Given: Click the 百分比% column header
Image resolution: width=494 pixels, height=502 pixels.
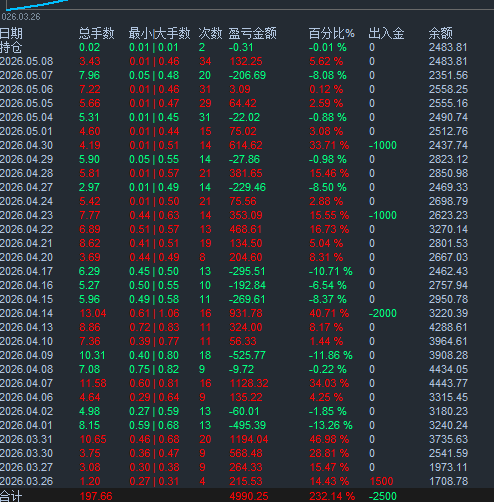Looking at the screenshot, I should [331, 33].
